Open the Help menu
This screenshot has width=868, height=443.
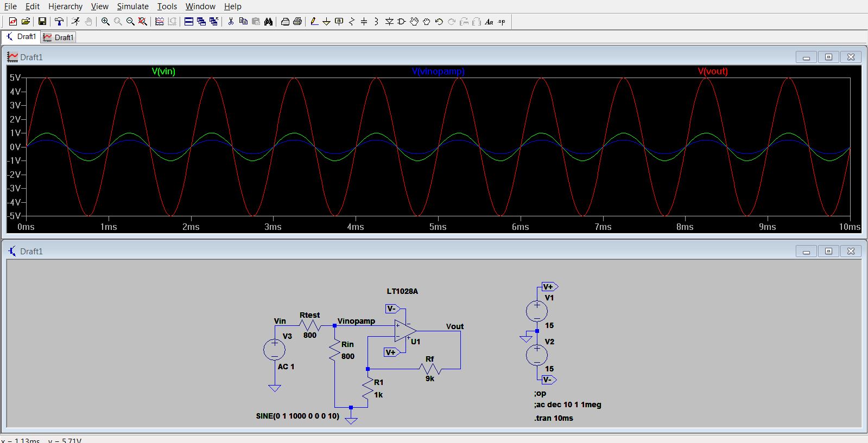(233, 7)
